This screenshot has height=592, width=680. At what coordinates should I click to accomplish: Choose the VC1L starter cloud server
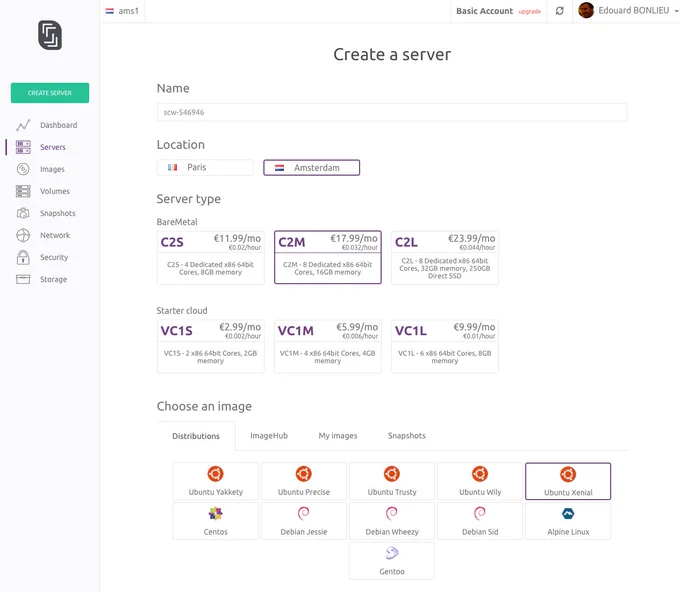(445, 347)
